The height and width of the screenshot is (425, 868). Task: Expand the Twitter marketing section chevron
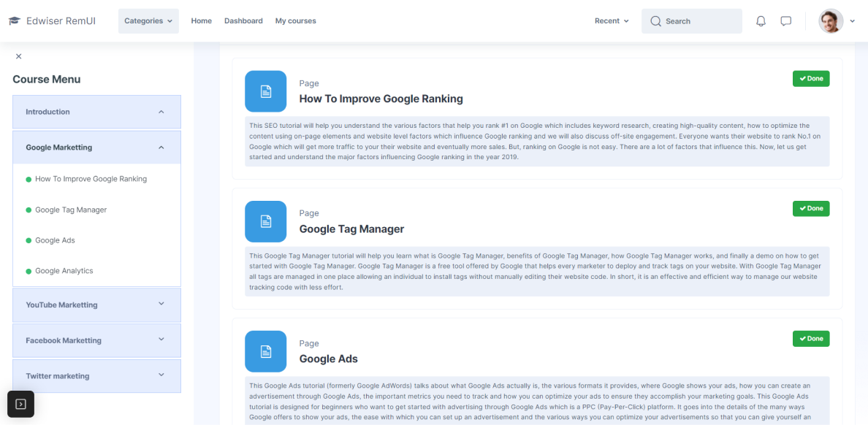pos(161,375)
